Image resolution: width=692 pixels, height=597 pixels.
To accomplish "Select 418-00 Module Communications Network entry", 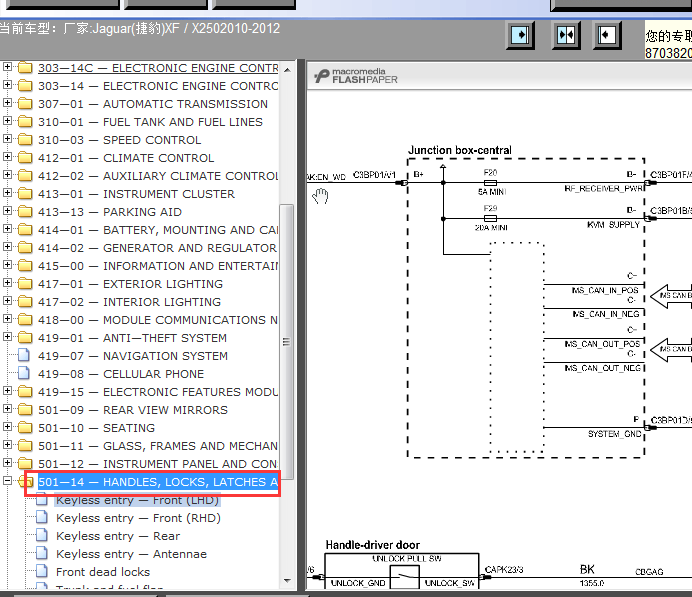I will click(158, 320).
